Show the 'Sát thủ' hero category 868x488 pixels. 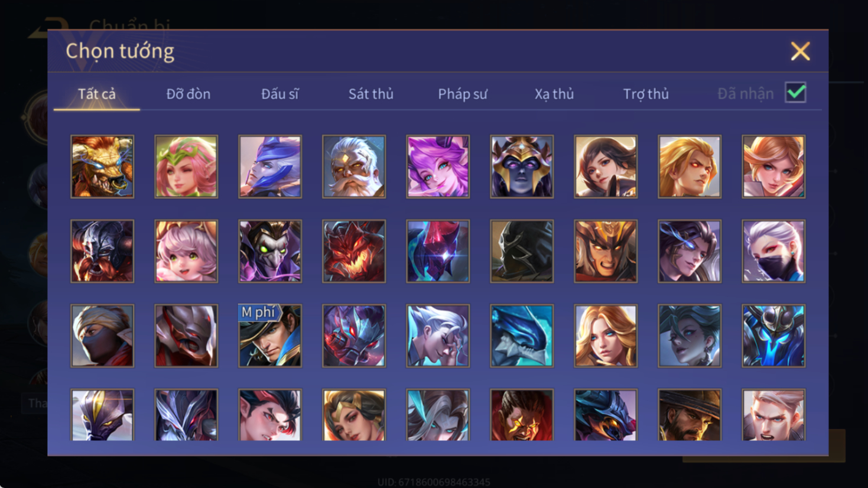(370, 93)
